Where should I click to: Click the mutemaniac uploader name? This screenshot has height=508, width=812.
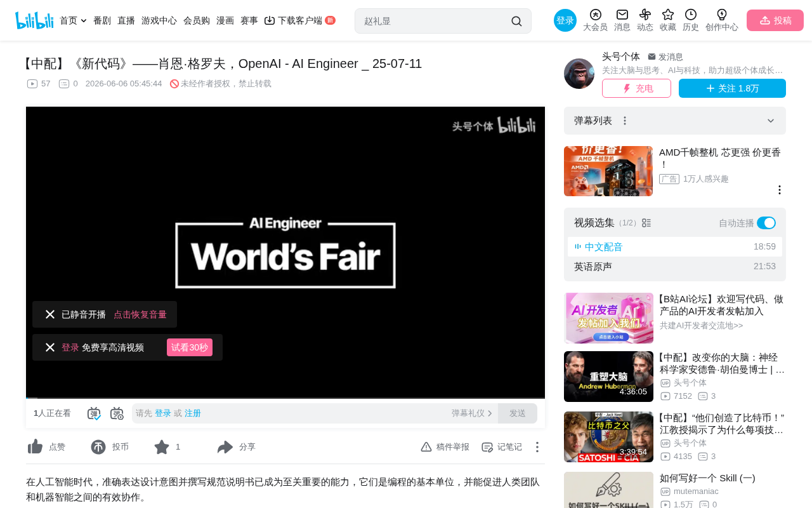(696, 491)
